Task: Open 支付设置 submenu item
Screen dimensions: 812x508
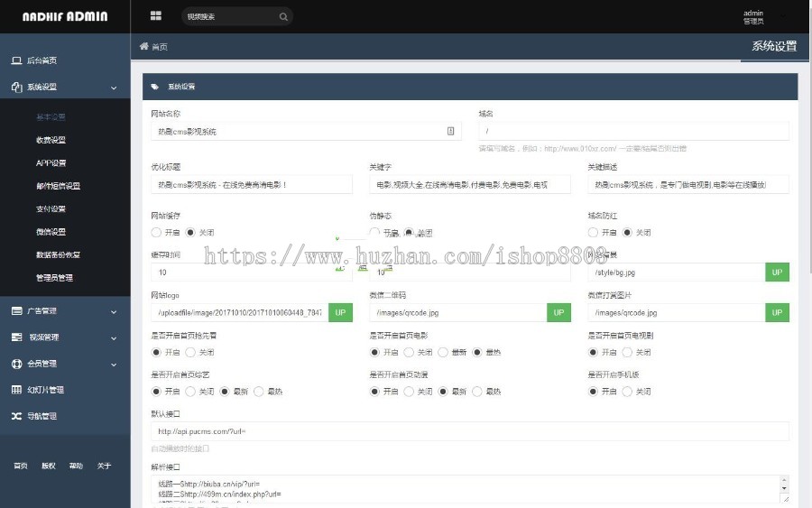Action: click(x=51, y=208)
